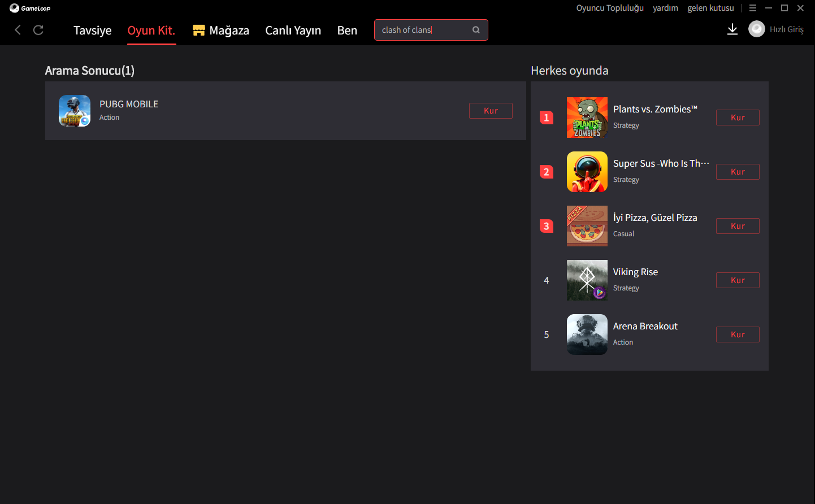Image resolution: width=815 pixels, height=504 pixels.
Task: Open the Canlı Yayın tab
Action: (x=293, y=31)
